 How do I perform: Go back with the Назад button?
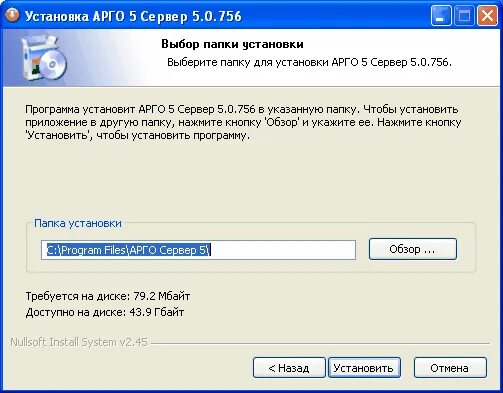pos(289,368)
